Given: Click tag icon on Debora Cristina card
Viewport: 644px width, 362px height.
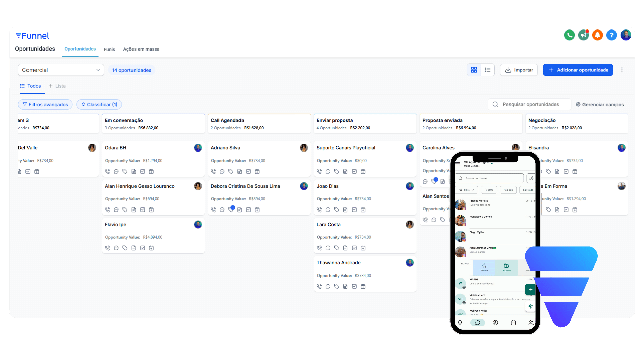Looking at the screenshot, I should pyautogui.click(x=231, y=209).
